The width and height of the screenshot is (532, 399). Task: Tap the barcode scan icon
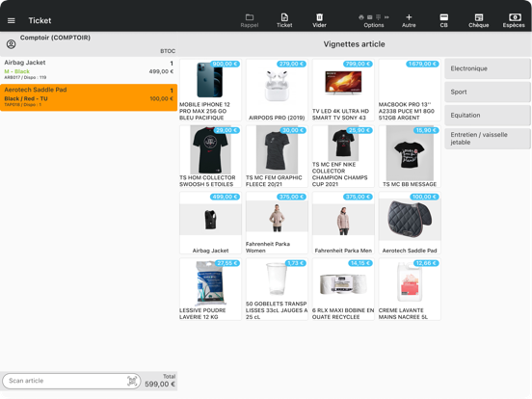point(132,381)
